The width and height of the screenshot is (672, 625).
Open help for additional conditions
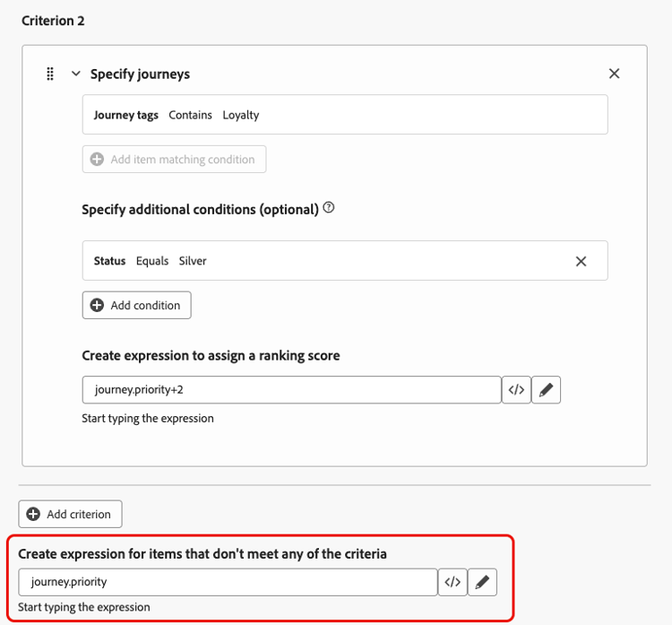pos(329,208)
